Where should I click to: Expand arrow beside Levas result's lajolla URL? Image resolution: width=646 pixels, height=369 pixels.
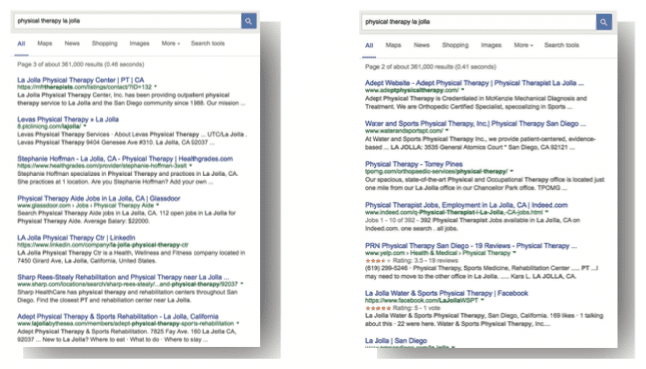85,126
